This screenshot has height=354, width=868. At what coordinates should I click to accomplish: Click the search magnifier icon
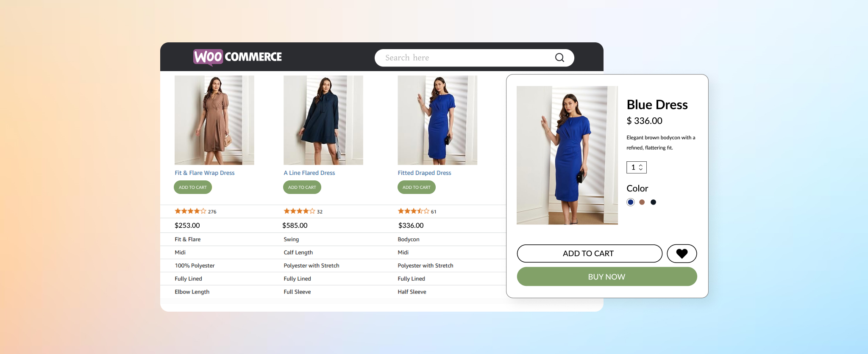pyautogui.click(x=559, y=58)
